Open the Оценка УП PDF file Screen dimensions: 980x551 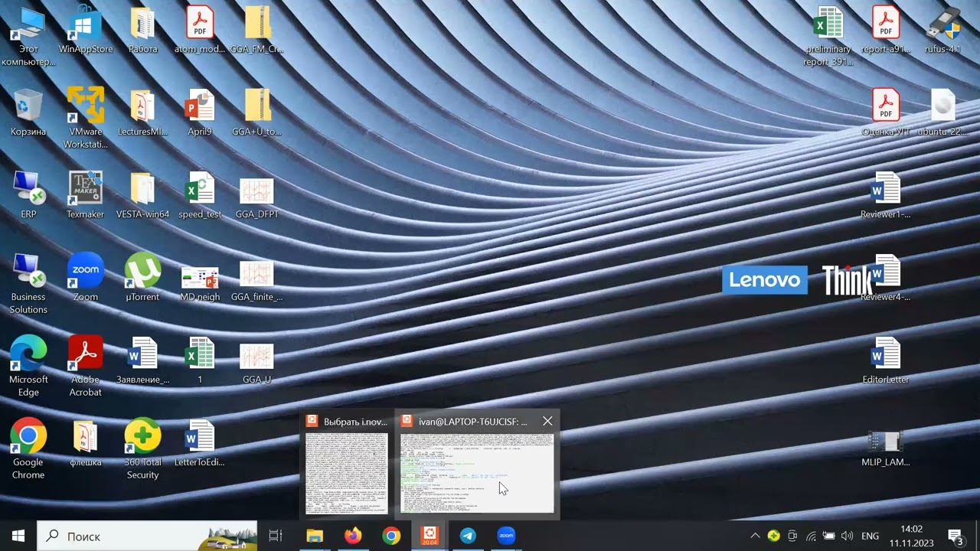pyautogui.click(x=886, y=113)
